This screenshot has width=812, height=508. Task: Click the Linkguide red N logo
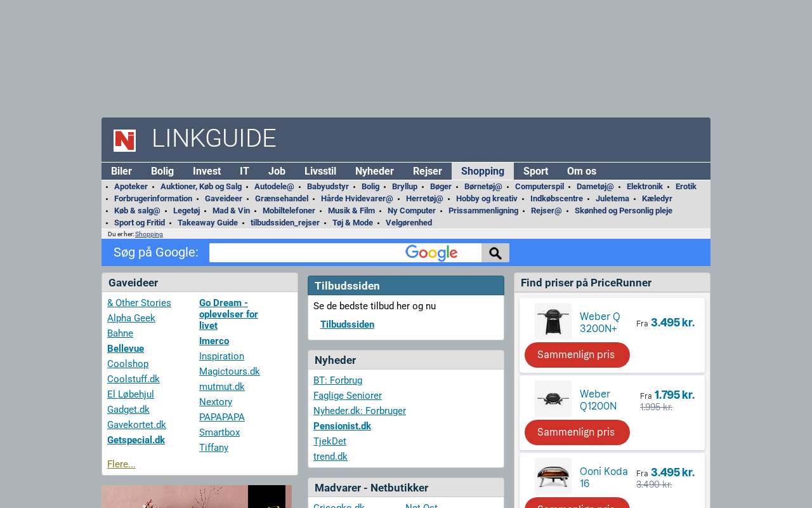pos(124,140)
